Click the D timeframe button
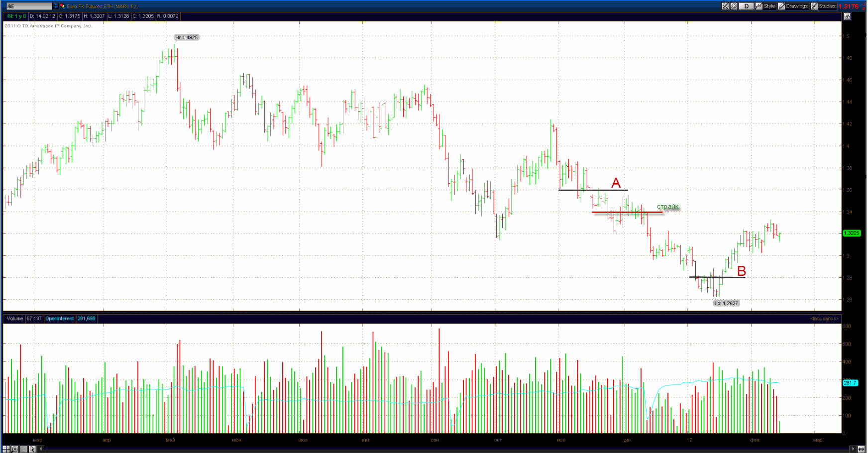This screenshot has width=868, height=453. click(x=746, y=6)
